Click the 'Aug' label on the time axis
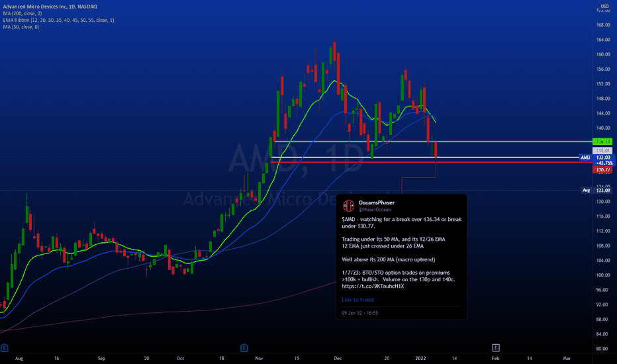Viewport: 617px width, 364px height. [x=19, y=358]
